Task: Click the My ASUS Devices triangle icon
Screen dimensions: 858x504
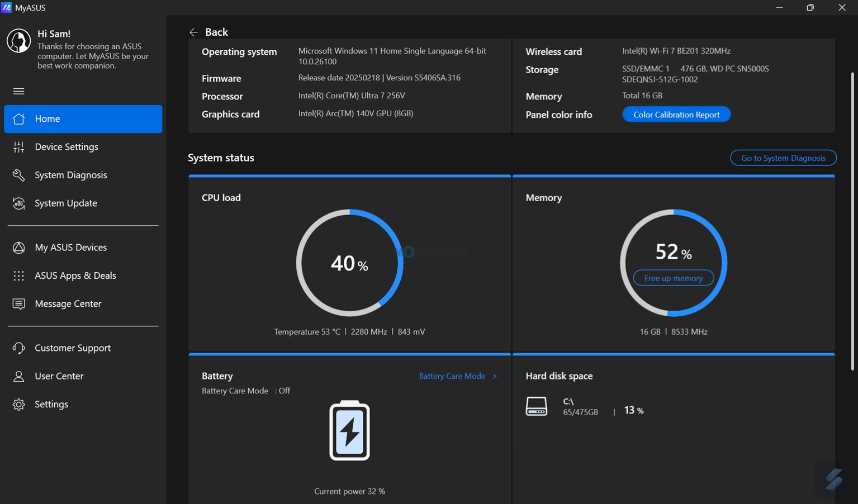Action: pyautogui.click(x=18, y=248)
